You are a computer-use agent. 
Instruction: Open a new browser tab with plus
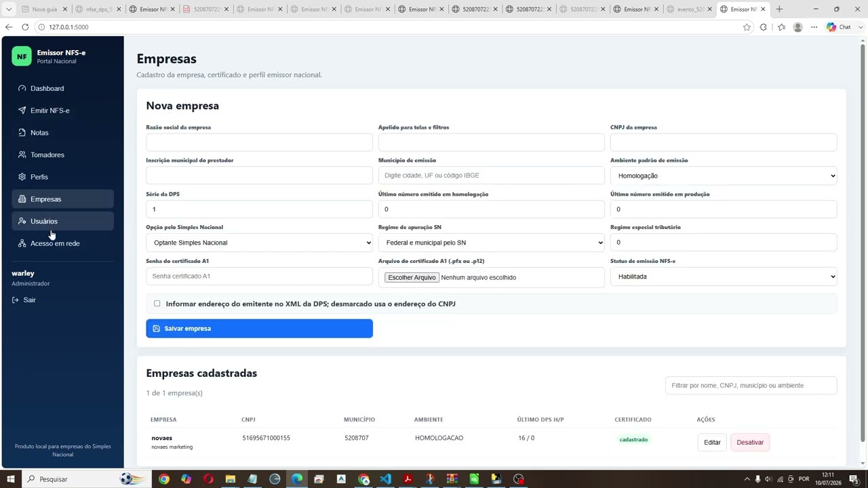[779, 9]
